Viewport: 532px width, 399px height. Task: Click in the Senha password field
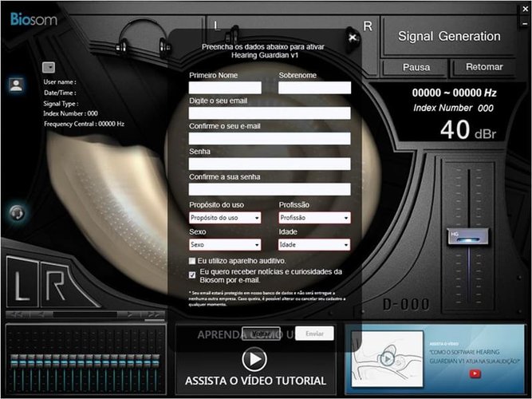click(270, 164)
